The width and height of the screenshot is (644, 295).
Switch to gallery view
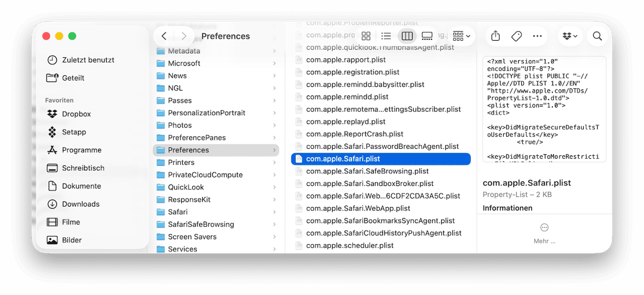(427, 36)
